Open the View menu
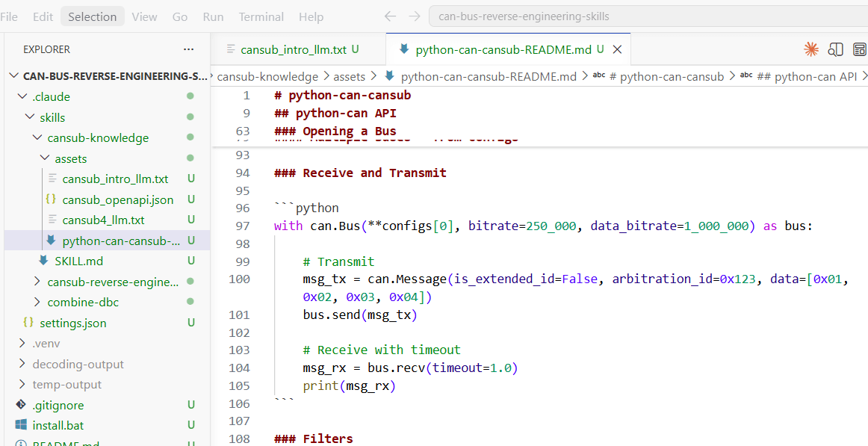This screenshot has height=446, width=868. [144, 16]
